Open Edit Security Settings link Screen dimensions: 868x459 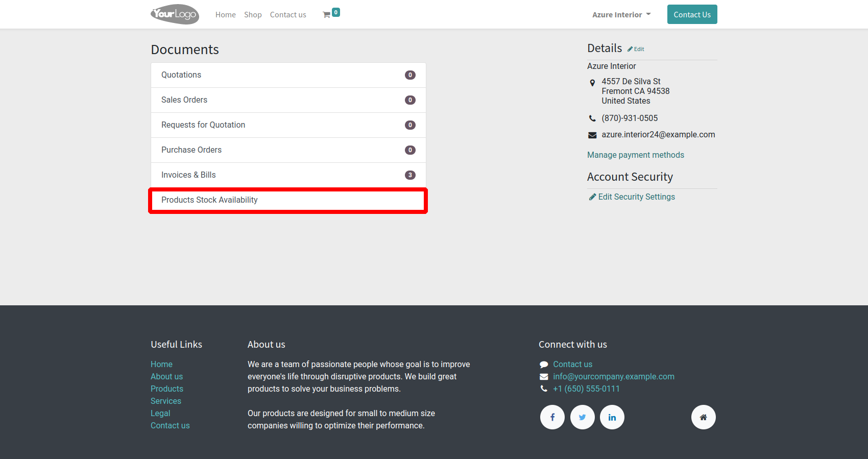(x=636, y=197)
